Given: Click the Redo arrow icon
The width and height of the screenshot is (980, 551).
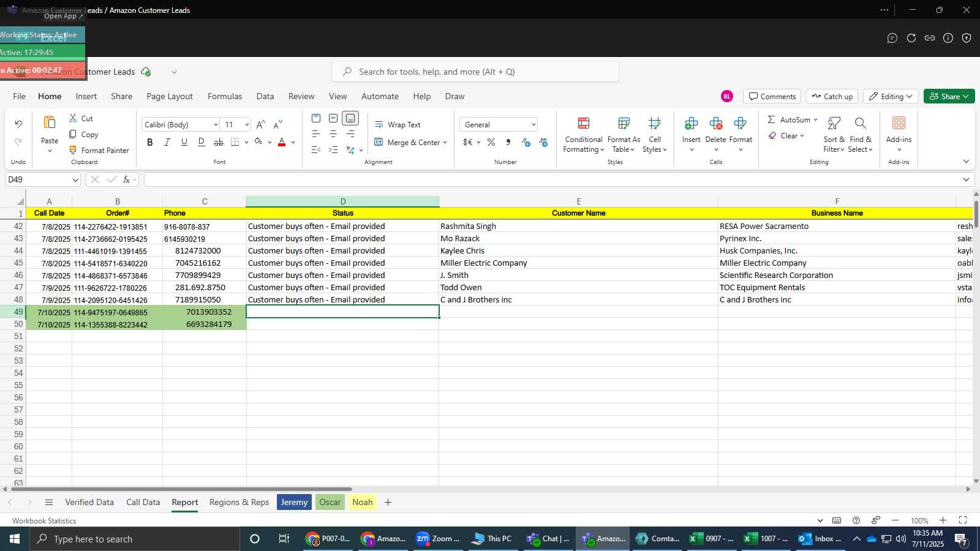Looking at the screenshot, I should pyautogui.click(x=18, y=141).
